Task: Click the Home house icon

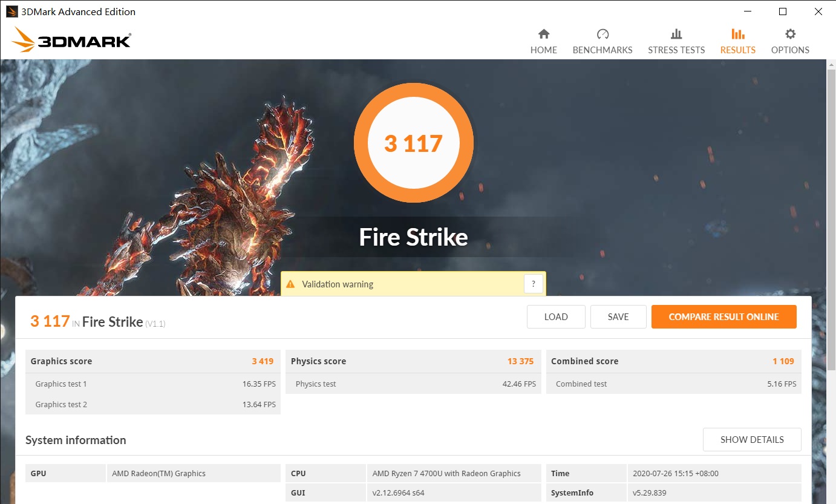Action: tap(543, 34)
